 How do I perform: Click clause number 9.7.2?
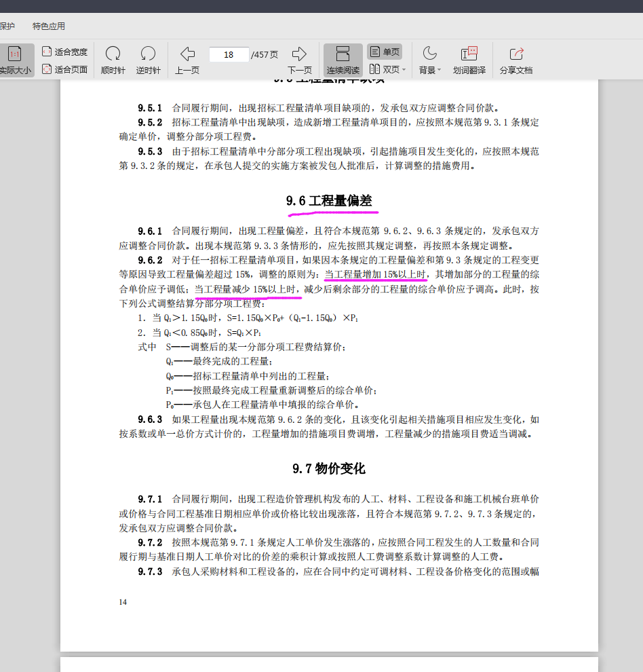pyautogui.click(x=150, y=542)
